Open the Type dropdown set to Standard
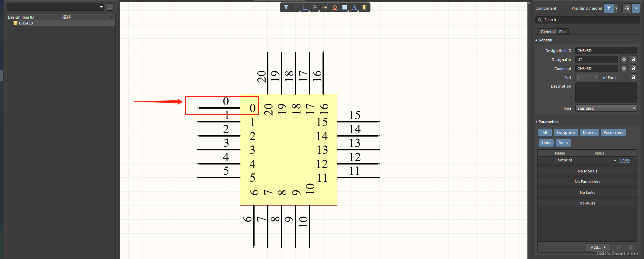The image size is (644, 259). point(606,108)
